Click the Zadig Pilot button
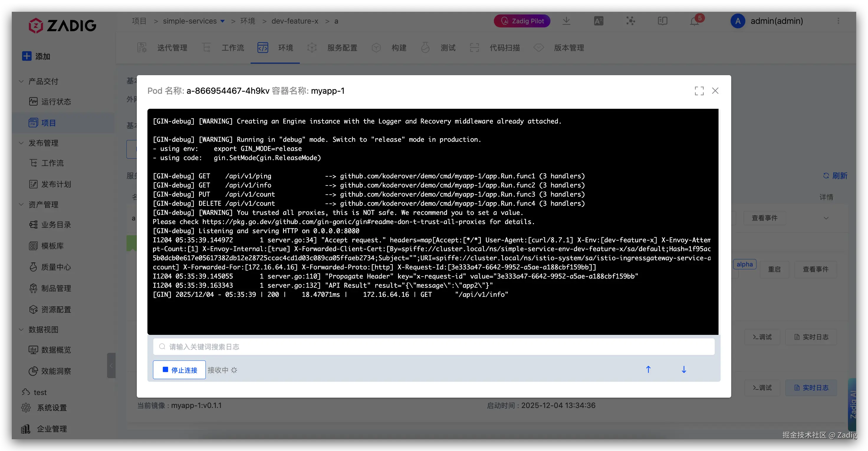The height and width of the screenshot is (451, 868). (522, 21)
